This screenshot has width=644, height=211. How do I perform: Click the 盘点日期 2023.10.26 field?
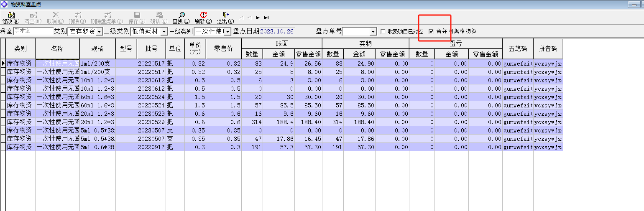click(277, 31)
